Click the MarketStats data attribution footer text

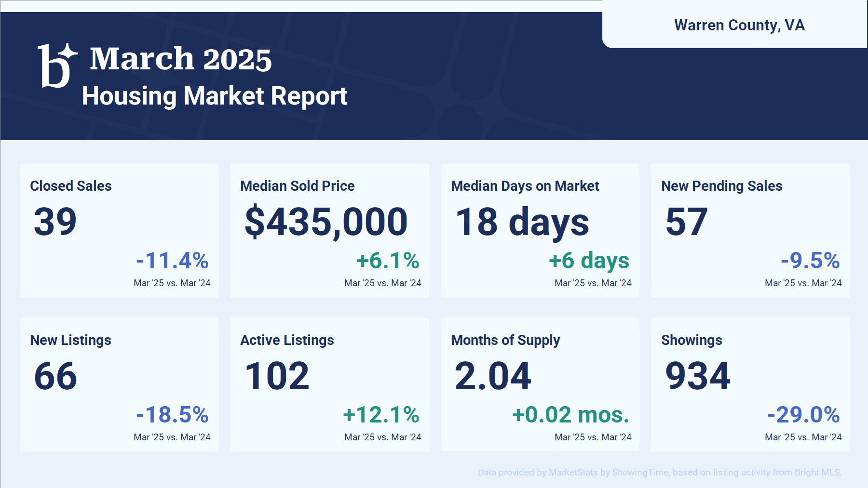(x=659, y=472)
